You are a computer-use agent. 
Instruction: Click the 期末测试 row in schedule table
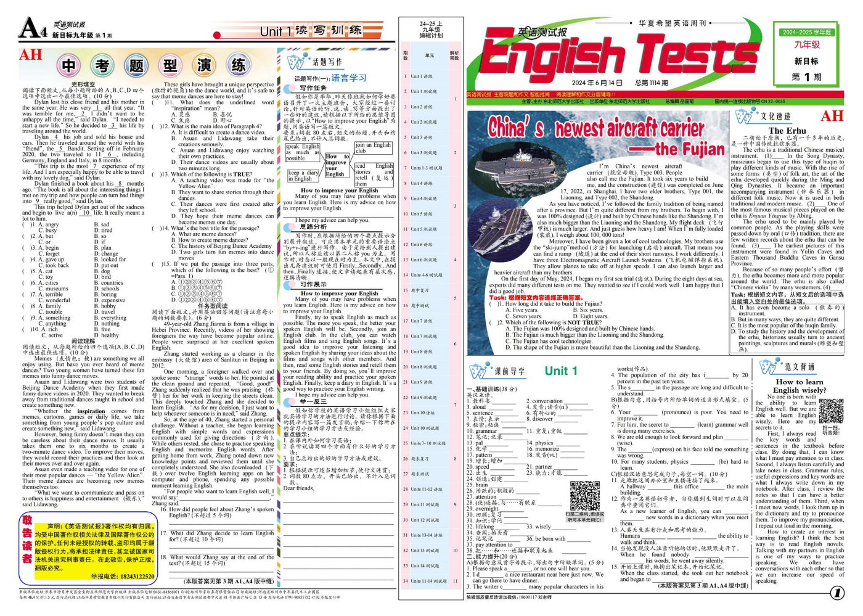point(431,474)
